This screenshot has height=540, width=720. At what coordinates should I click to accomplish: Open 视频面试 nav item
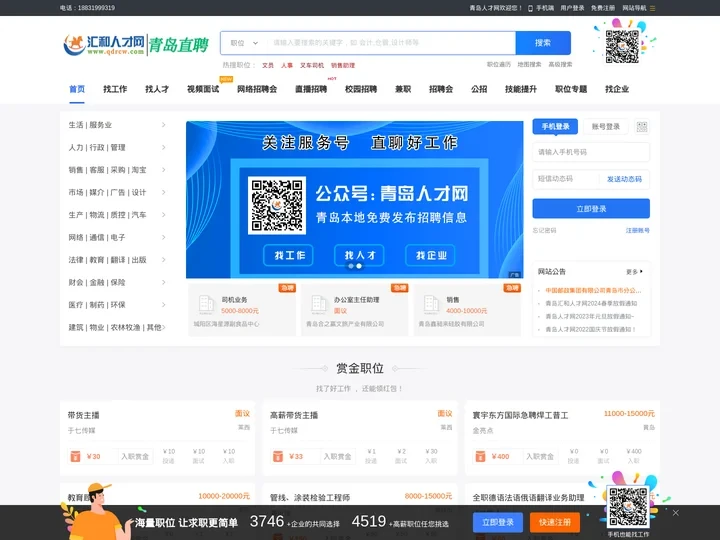[203, 89]
